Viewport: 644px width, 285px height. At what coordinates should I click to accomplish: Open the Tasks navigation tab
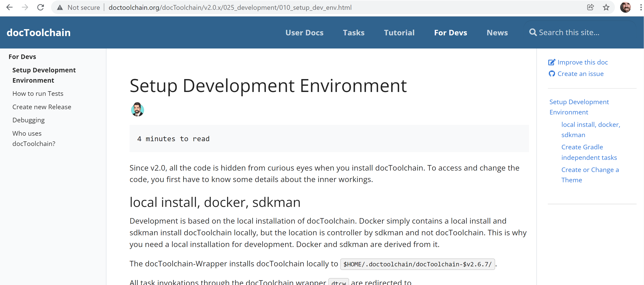[354, 32]
